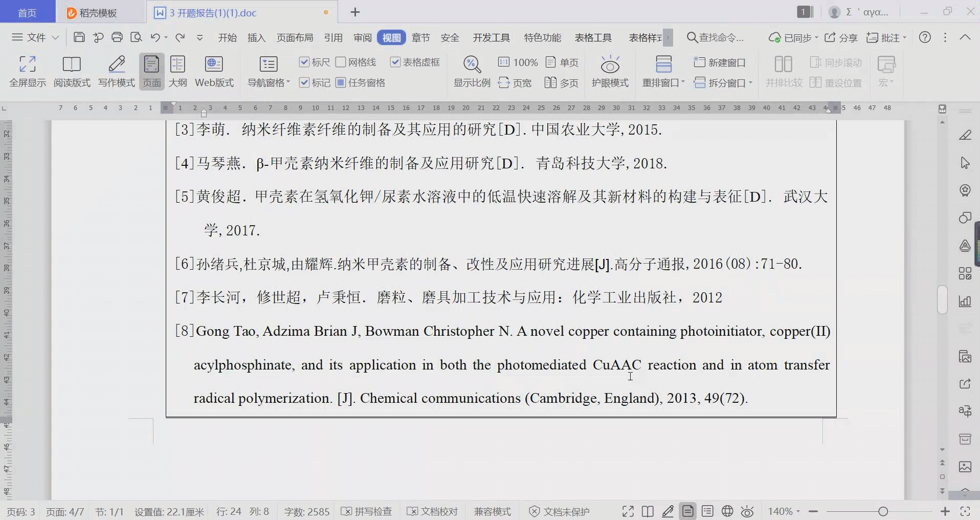Switch to the 稻壳模板 document tab
This screenshot has width=980, height=520.
point(99,13)
